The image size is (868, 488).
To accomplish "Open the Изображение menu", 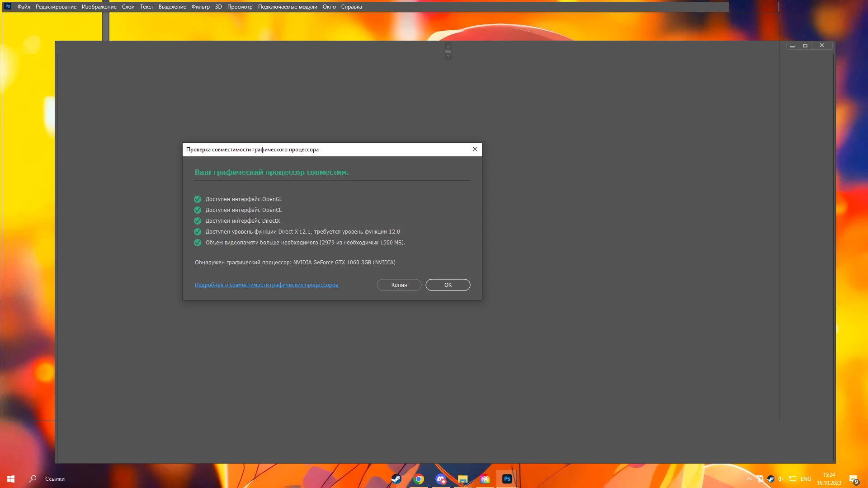I will (99, 7).
